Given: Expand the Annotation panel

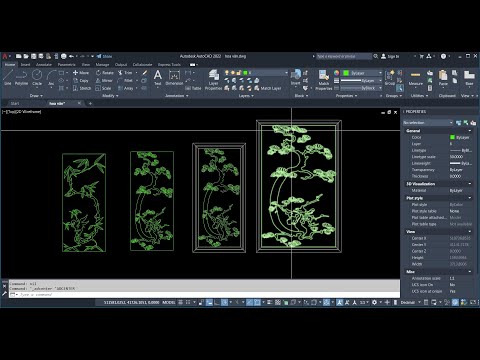Looking at the screenshot, I should click(177, 96).
